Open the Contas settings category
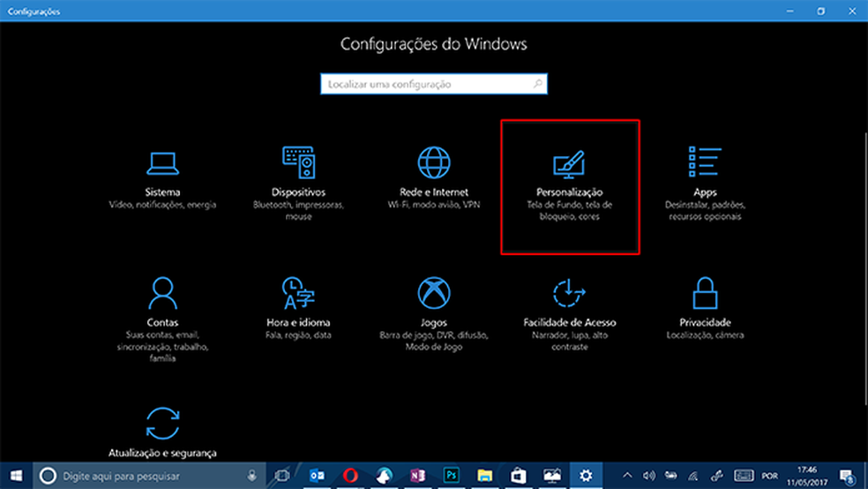The height and width of the screenshot is (489, 868). click(162, 320)
